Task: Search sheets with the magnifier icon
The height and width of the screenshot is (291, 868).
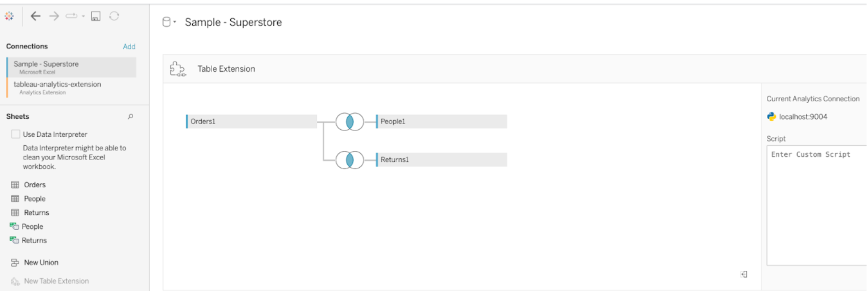Action: click(x=131, y=116)
